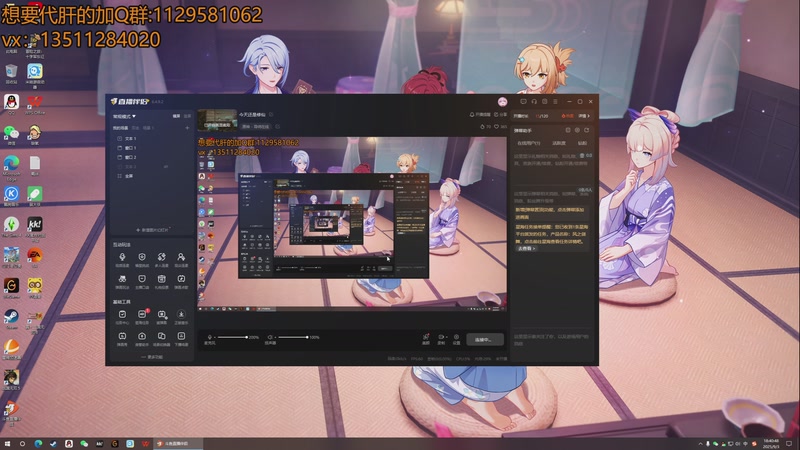Click the 连接中 start-stream button
This screenshot has height=450, width=800.
[483, 339]
